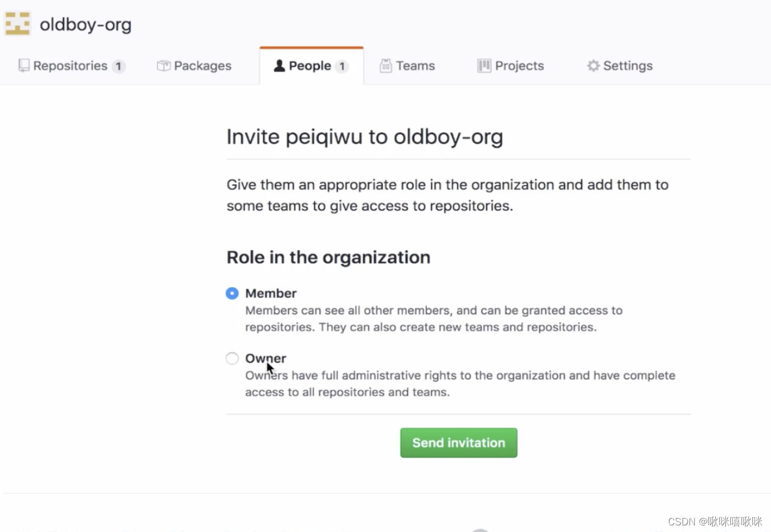The image size is (771, 532).
Task: Open the Repositories tab
Action: (72, 66)
